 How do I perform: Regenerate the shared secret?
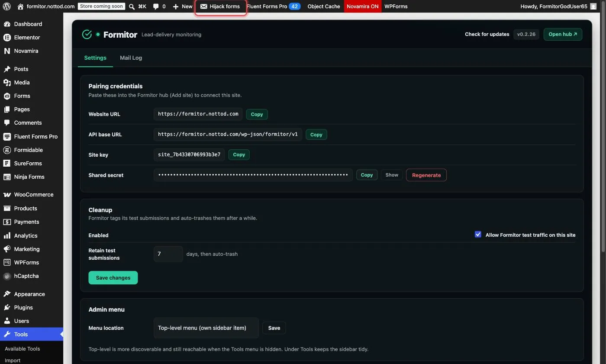click(426, 175)
